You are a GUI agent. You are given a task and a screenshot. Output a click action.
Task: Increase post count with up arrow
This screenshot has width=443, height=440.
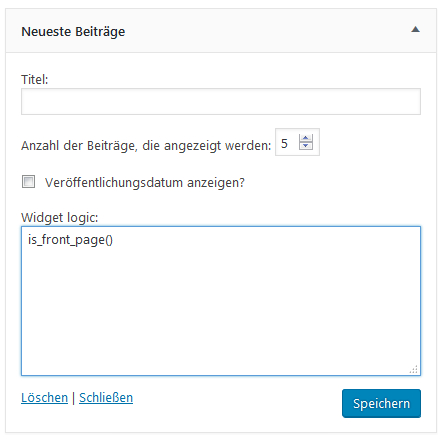coord(306,138)
